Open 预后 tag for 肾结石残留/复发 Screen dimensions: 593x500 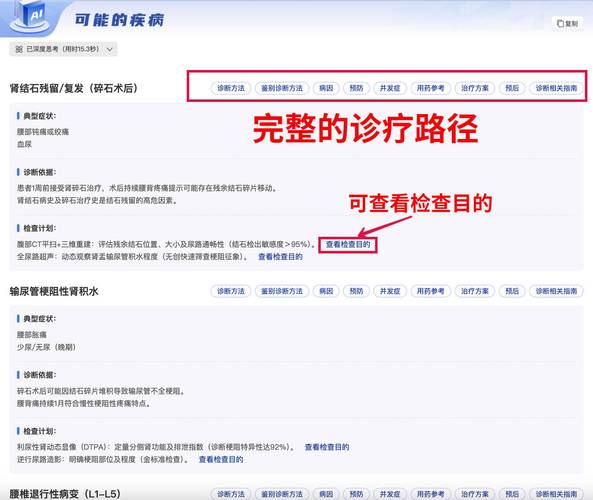(512, 88)
